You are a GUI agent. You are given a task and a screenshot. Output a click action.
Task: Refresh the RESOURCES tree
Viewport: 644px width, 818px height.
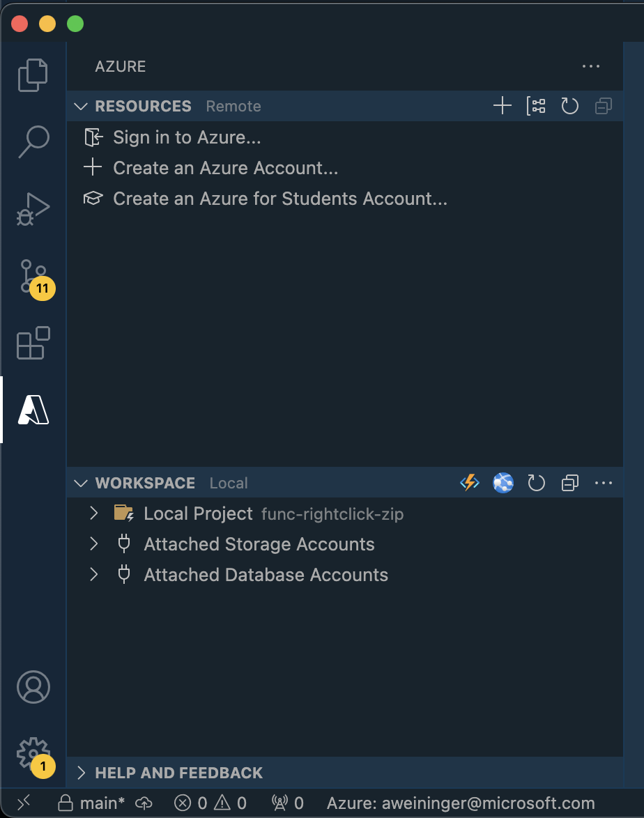point(569,106)
